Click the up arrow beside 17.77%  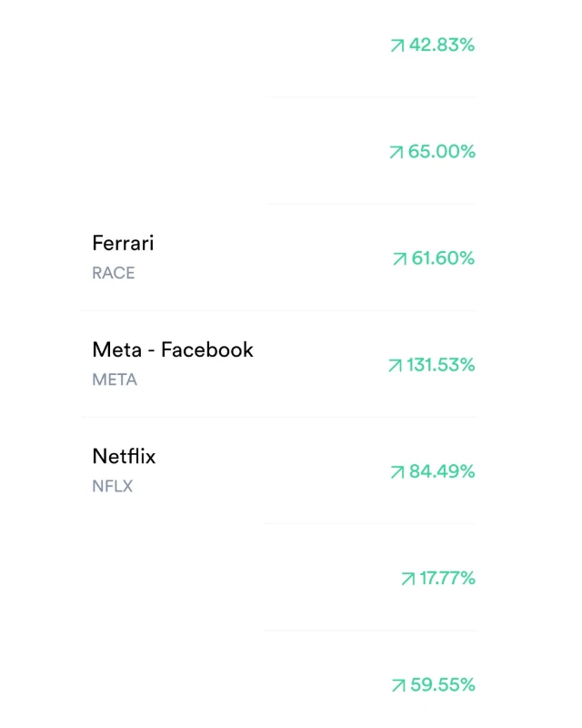coord(407,579)
